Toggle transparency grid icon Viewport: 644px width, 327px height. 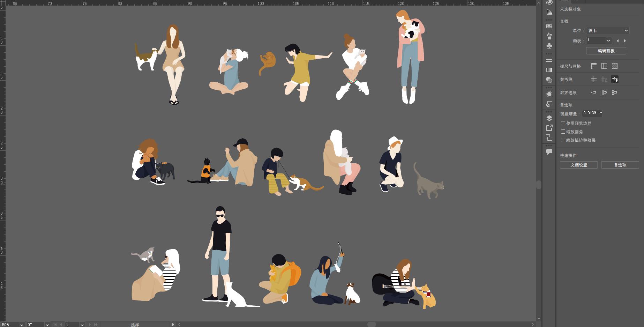pos(615,66)
